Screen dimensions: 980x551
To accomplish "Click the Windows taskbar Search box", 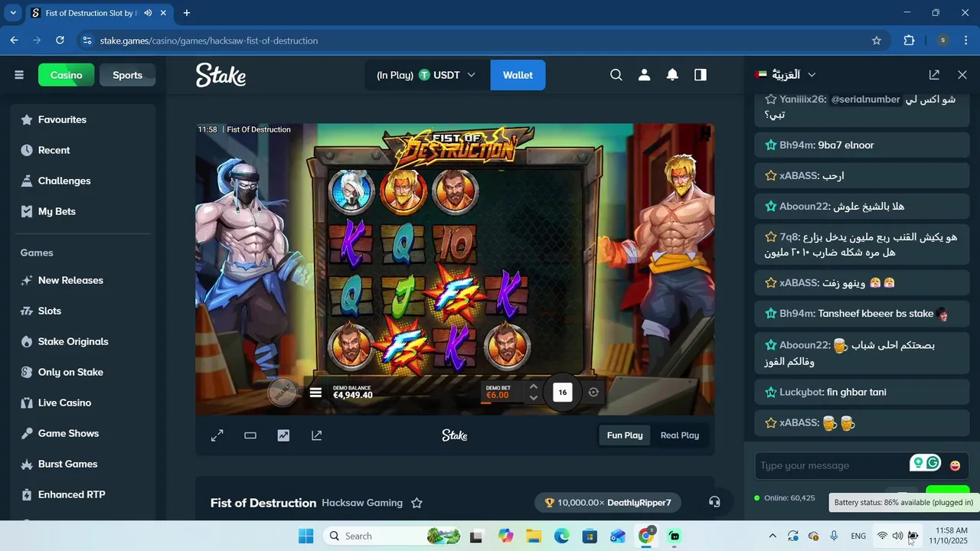I will (393, 536).
